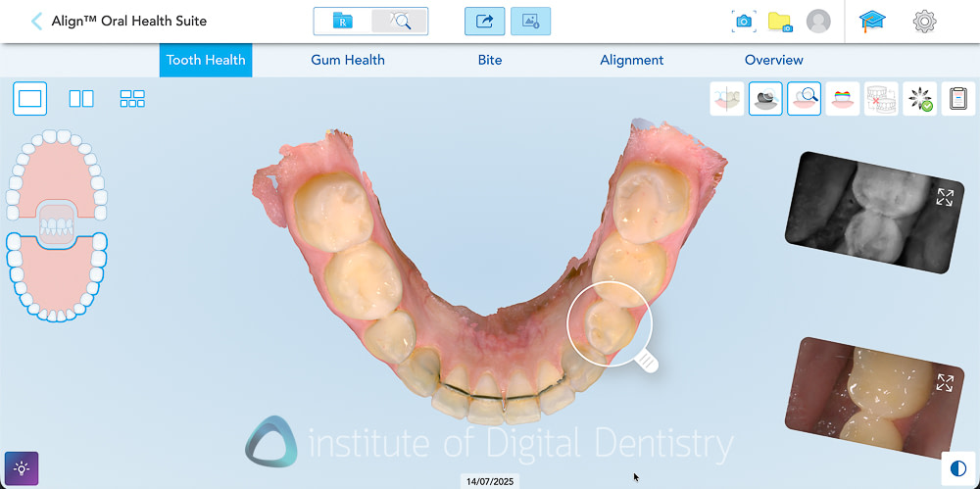Open the Rx folder icon
This screenshot has height=489, width=980.
pos(342,22)
